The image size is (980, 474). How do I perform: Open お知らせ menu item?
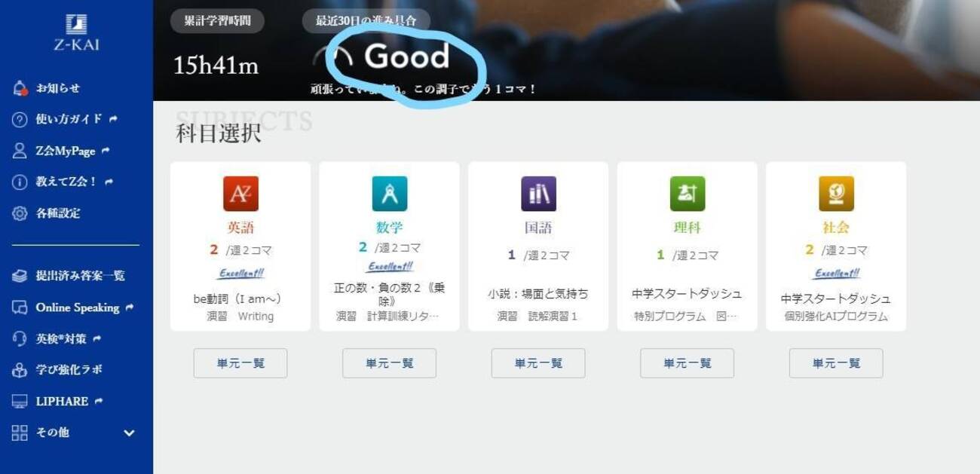click(58, 88)
